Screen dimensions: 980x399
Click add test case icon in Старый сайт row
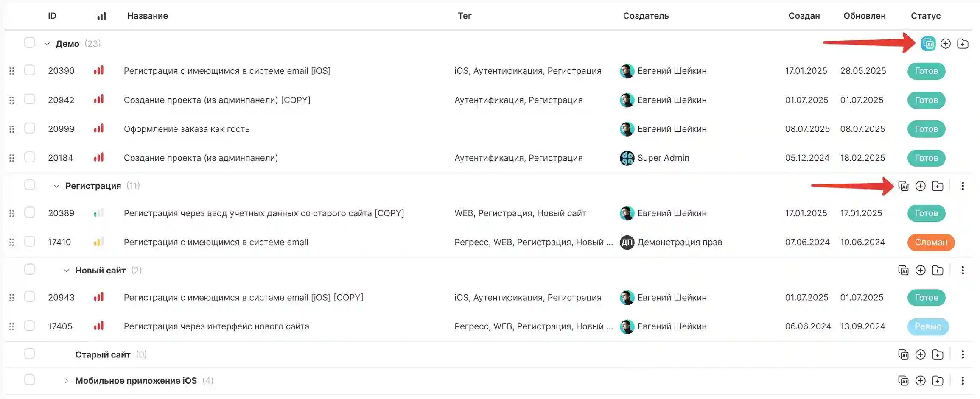coord(920,354)
